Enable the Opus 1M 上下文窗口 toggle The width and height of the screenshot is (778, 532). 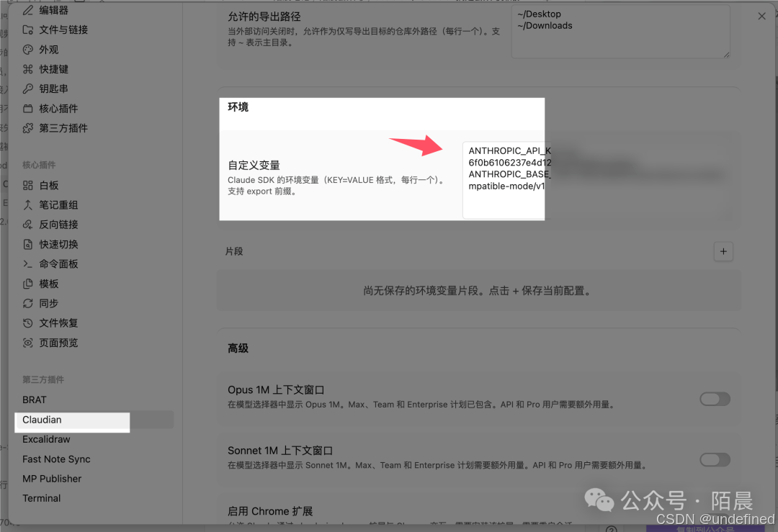pos(715,399)
